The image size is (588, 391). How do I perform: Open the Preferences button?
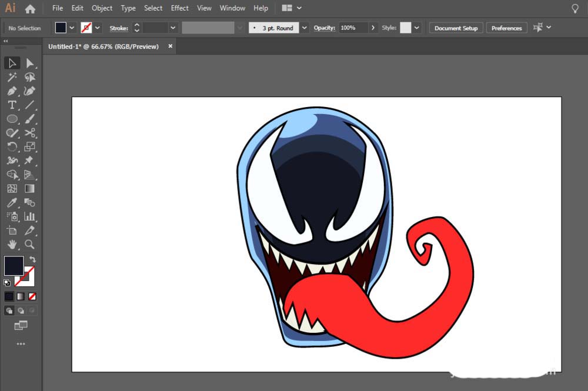506,28
